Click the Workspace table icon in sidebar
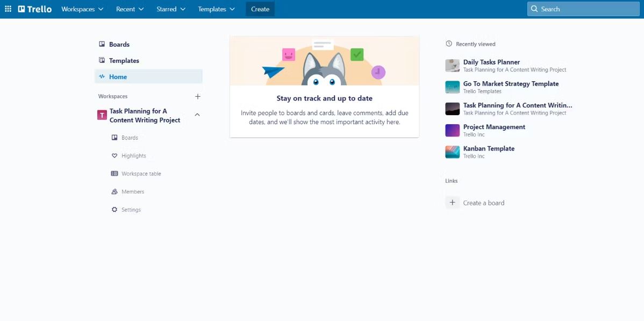The image size is (644, 321). (115, 174)
